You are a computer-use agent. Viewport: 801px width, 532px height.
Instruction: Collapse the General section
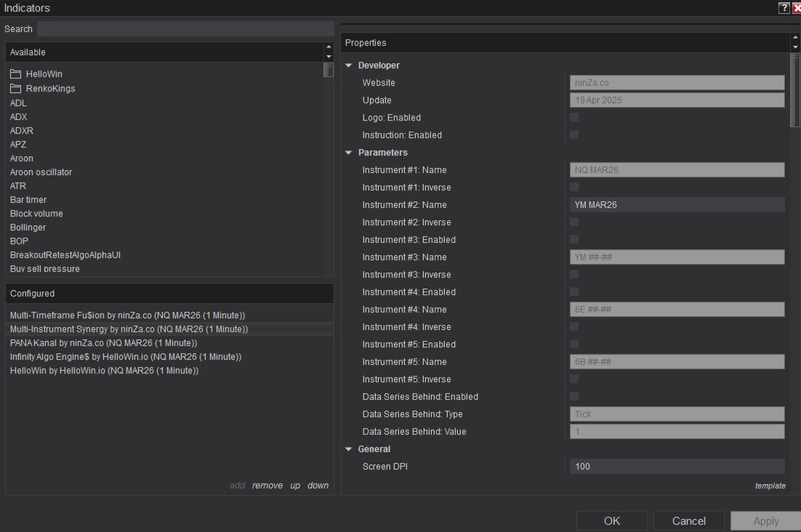pyautogui.click(x=349, y=449)
